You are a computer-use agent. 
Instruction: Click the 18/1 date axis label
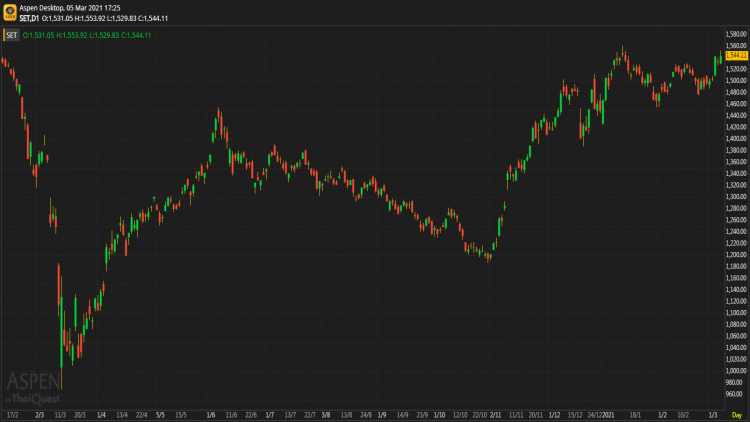pos(635,415)
